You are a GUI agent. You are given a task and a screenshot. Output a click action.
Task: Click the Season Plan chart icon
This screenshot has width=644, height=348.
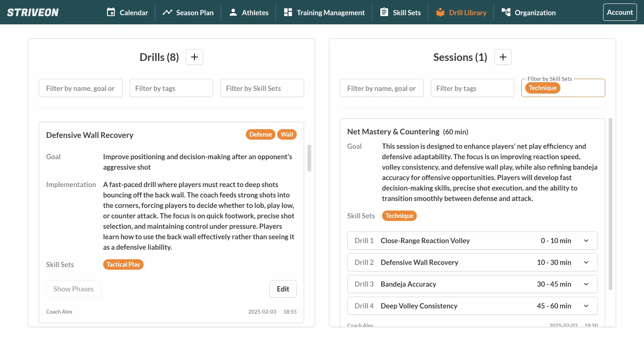click(167, 12)
